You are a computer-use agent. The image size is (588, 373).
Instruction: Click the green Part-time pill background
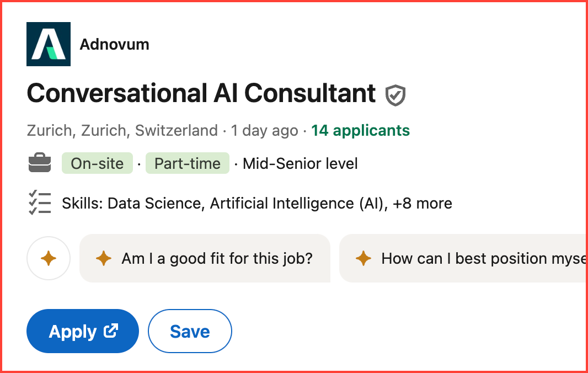[x=187, y=163]
